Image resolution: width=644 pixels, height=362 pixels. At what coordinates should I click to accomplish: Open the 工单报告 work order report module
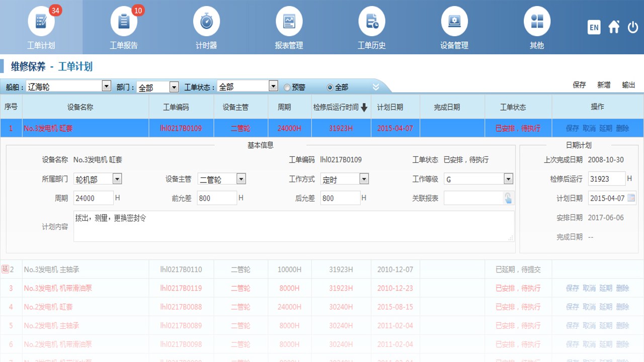(124, 27)
